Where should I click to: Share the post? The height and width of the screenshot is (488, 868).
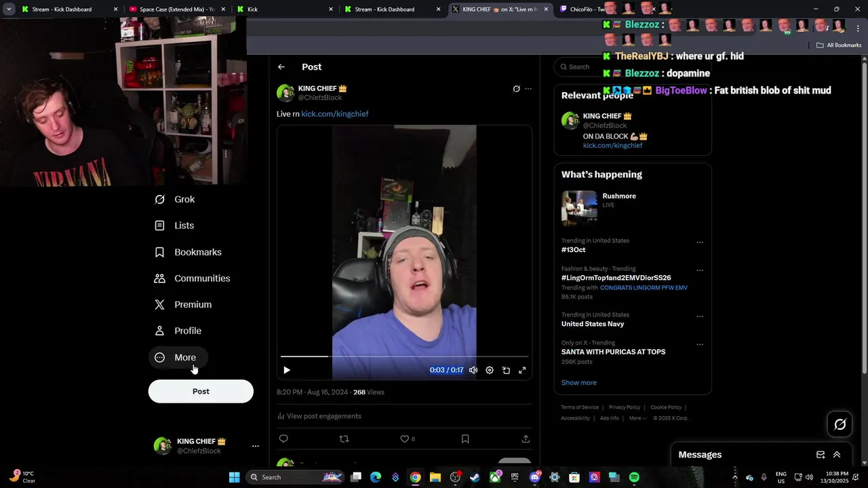(526, 439)
